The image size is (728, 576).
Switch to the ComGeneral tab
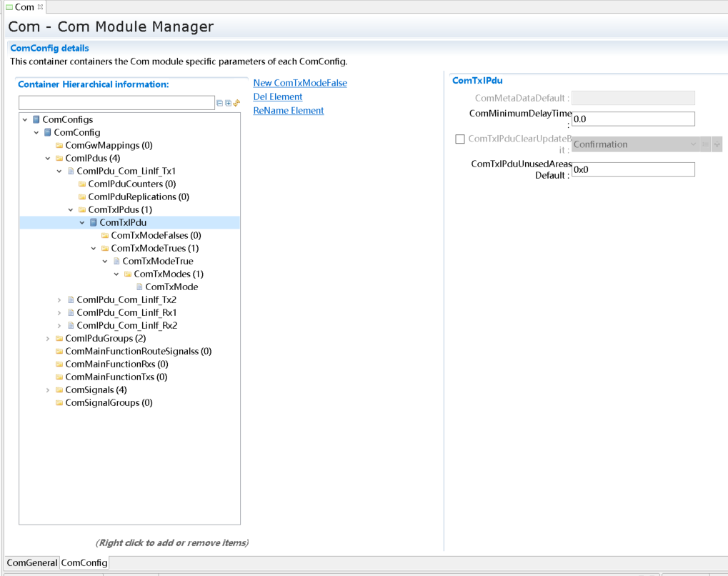(31, 563)
